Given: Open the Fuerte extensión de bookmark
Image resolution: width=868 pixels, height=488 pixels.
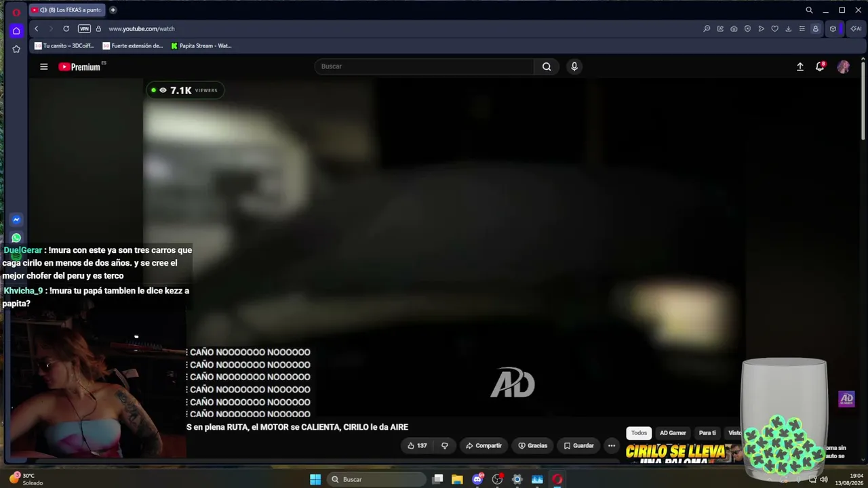Looking at the screenshot, I should pos(133,46).
